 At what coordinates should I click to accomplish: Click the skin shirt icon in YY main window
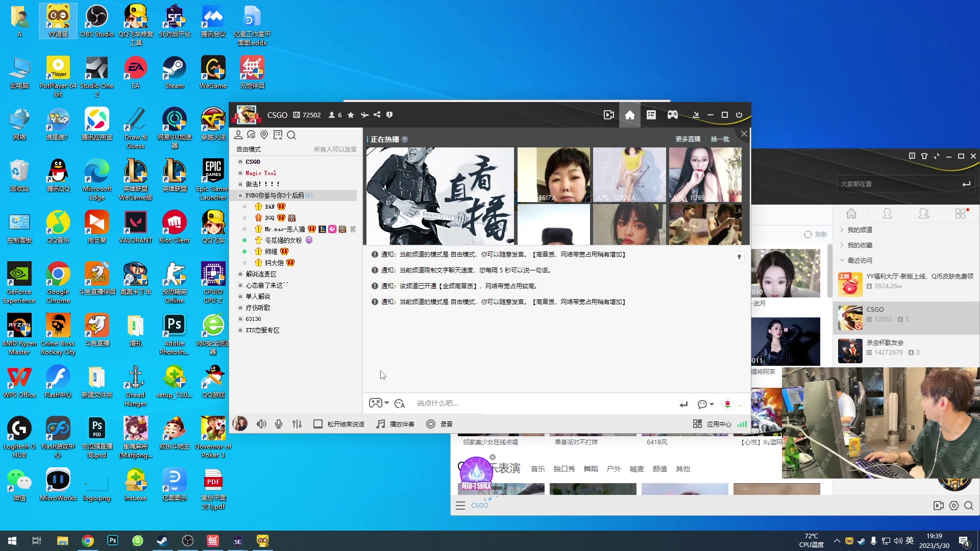[924, 156]
